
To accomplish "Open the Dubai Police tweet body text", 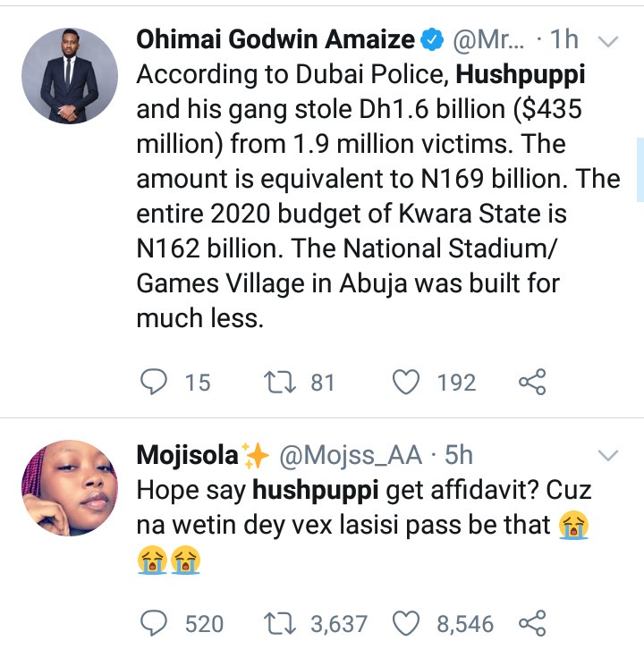I will pyautogui.click(x=376, y=197).
